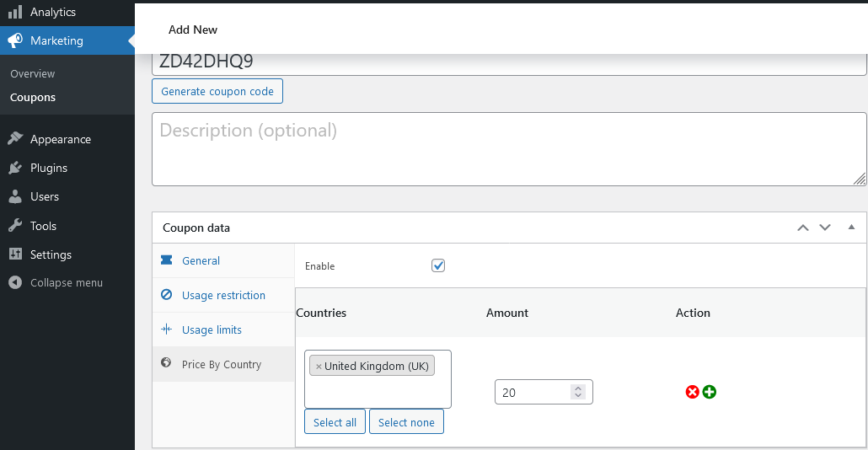Move Coupon data panel up
This screenshot has height=450, width=868.
802,228
